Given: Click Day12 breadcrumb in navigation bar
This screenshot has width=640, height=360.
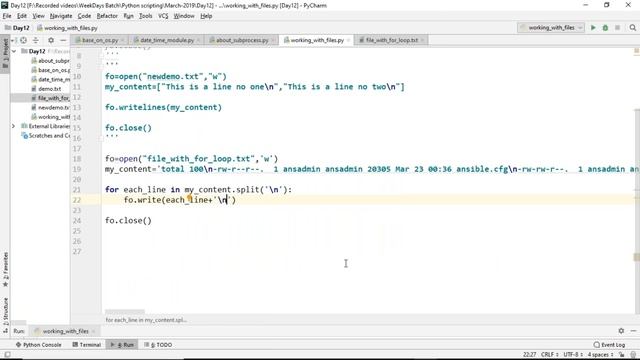Looking at the screenshot, I should tap(17, 28).
